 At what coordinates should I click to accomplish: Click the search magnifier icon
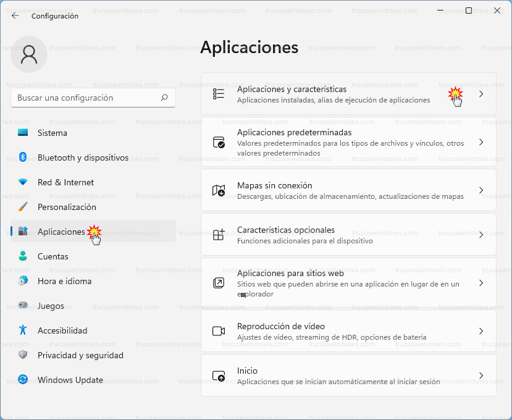[164, 98]
